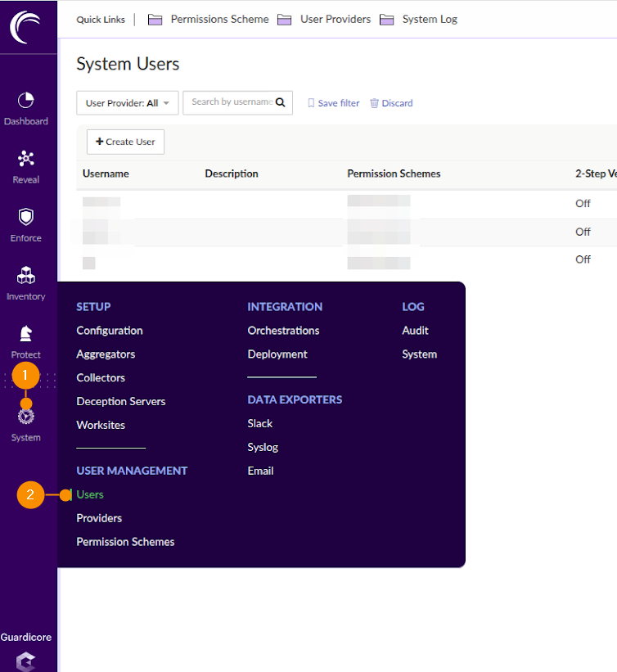Open the Dashboard sidebar icon
This screenshot has width=617, height=672.
coord(26,101)
